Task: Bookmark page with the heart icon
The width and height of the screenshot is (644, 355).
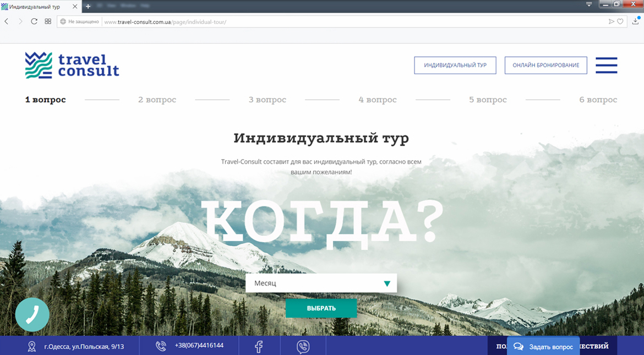Action: (x=620, y=21)
